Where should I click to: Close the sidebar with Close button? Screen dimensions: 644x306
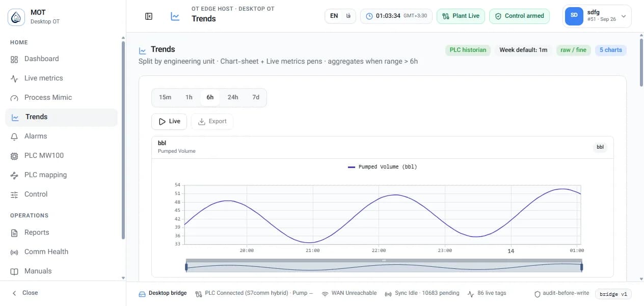pos(25,293)
